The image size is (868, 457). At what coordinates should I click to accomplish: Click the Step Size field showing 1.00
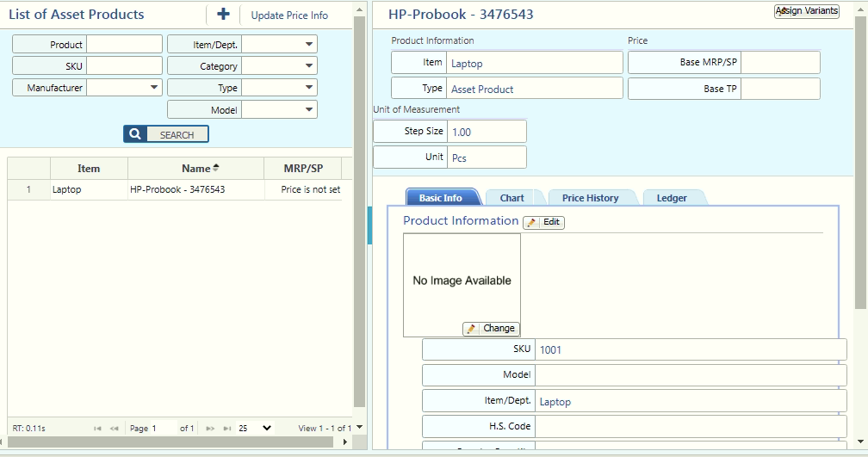(x=487, y=132)
